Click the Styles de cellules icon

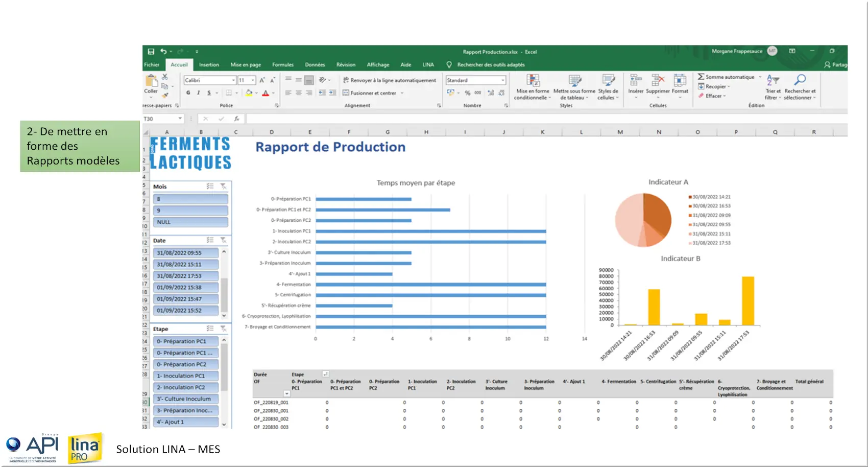(608, 80)
